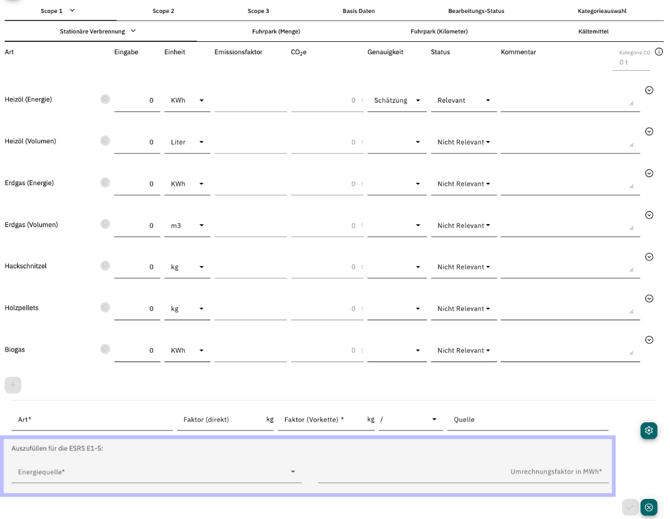The width and height of the screenshot is (670, 519).
Task: Open the Genauigkeit dropdown for Hackschnitzel
Action: pyautogui.click(x=397, y=267)
